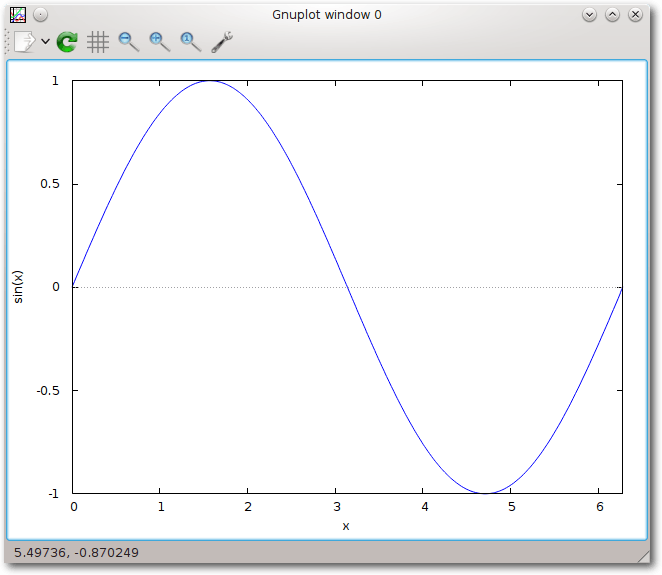Click the mouse coordinates readout 5.49736, -0.870249

76,552
